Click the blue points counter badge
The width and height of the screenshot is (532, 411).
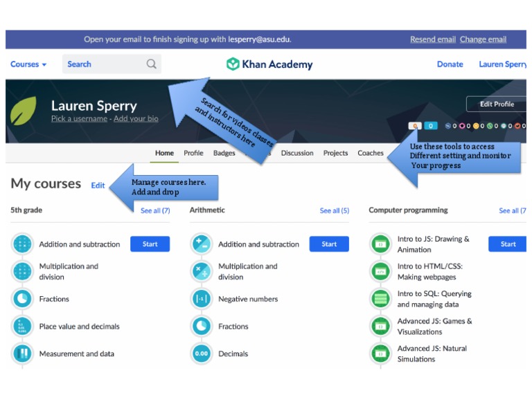(431, 126)
